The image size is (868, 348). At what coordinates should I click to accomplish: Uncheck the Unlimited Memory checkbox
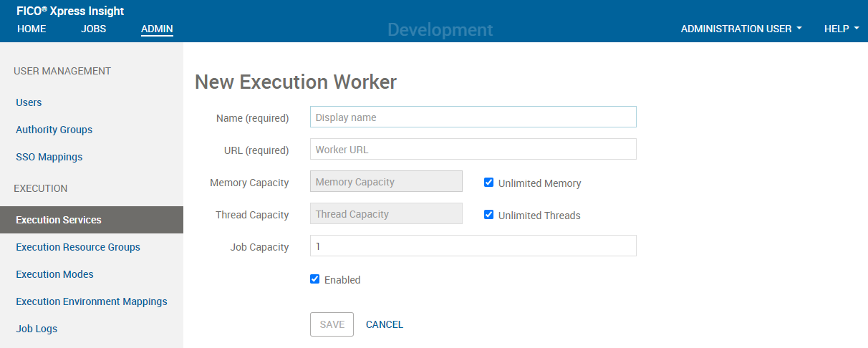pyautogui.click(x=489, y=183)
